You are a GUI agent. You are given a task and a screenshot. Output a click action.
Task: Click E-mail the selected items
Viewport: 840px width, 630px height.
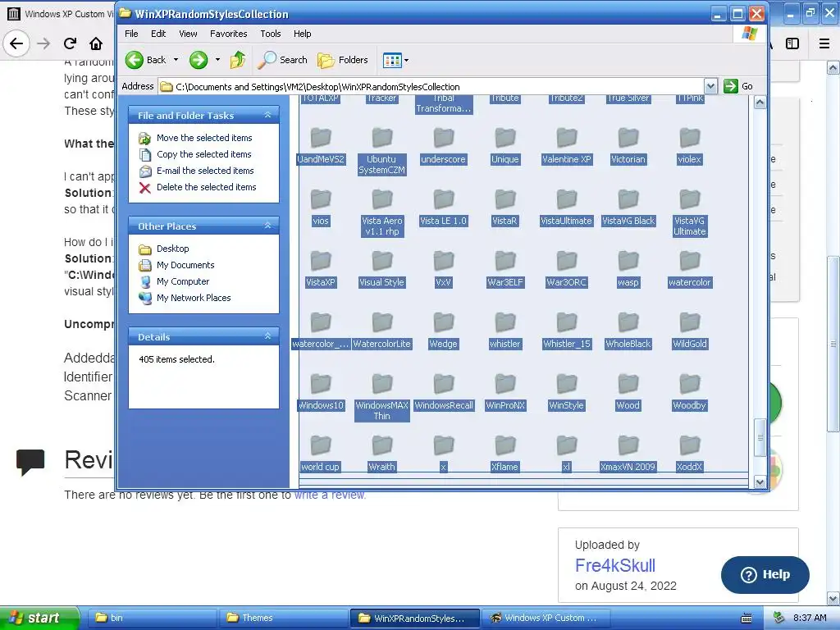click(204, 171)
